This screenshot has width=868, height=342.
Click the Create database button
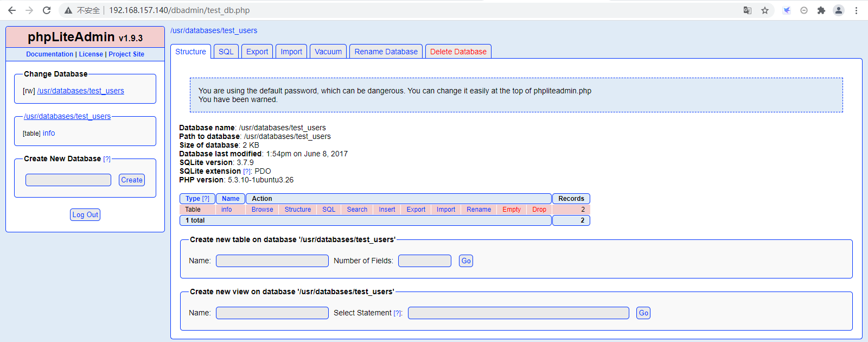pos(132,180)
